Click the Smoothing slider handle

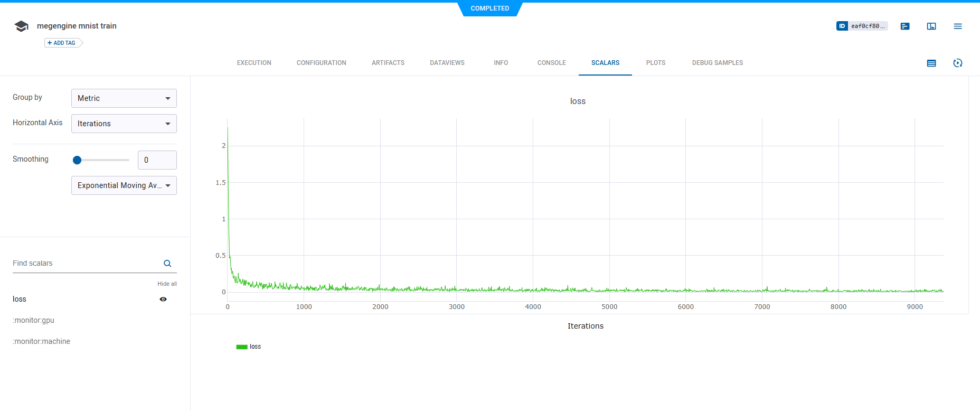pos(77,160)
